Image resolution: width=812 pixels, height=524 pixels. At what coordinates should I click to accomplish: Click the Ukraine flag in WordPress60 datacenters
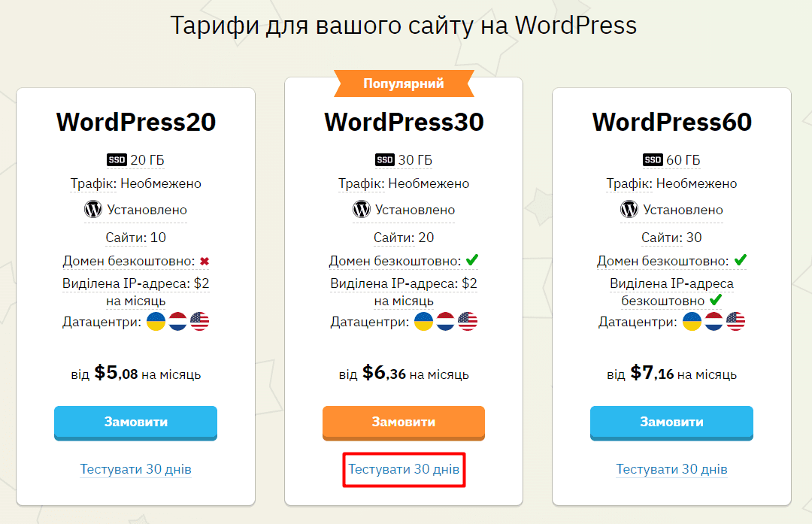coord(692,321)
